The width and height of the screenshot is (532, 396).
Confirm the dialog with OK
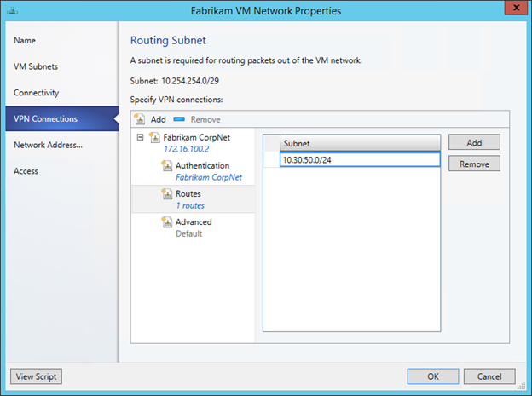click(x=433, y=376)
